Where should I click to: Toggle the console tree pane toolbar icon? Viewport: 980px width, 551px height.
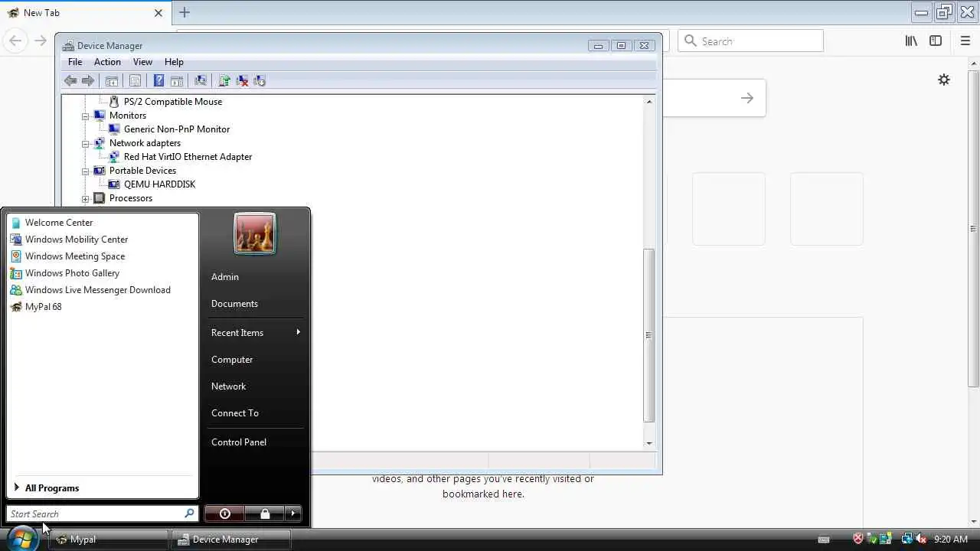[x=112, y=80]
